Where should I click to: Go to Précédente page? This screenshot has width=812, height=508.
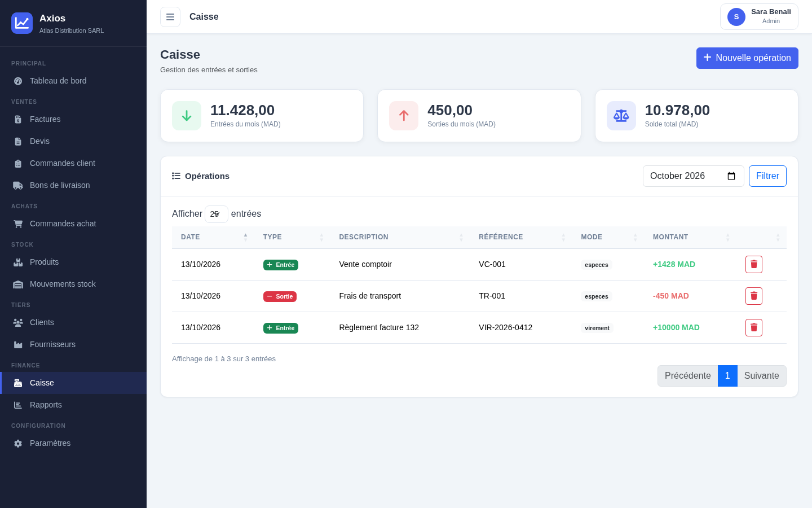pyautogui.click(x=687, y=376)
